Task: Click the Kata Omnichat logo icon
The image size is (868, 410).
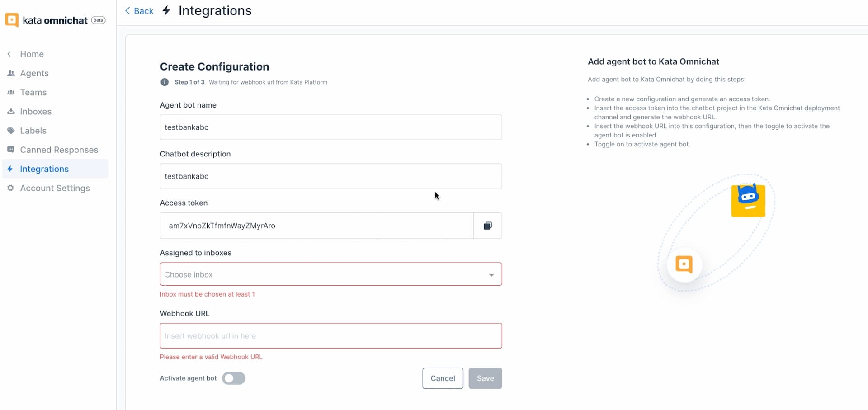Action: 12,20
